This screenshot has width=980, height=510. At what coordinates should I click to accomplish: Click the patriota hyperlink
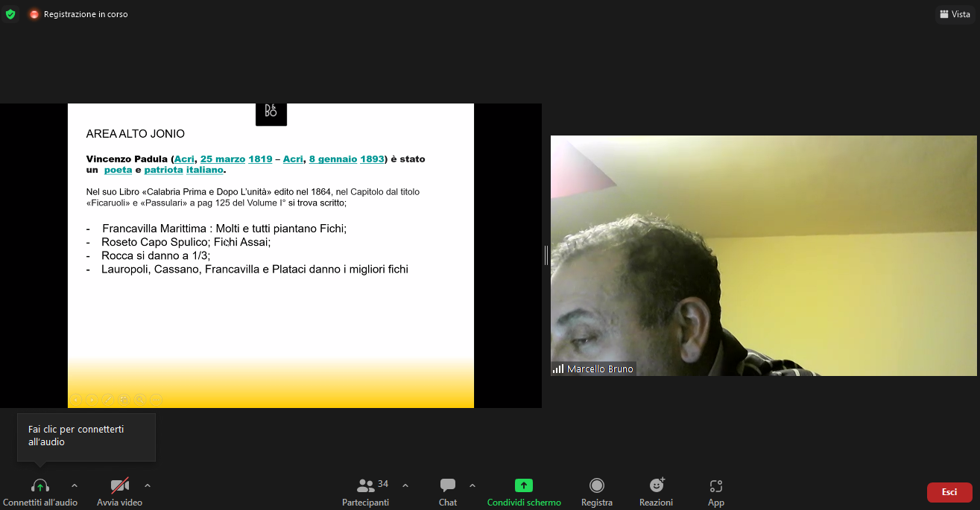[x=164, y=170]
